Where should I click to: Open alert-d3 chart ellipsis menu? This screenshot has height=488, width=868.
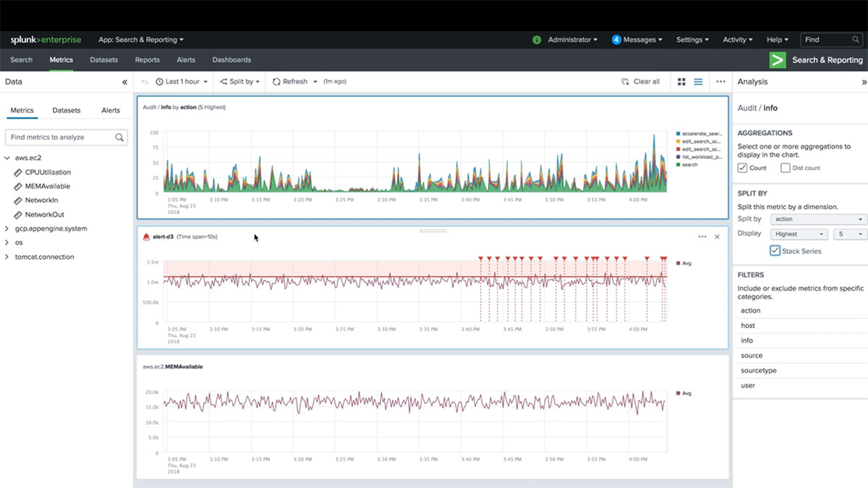pyautogui.click(x=702, y=236)
